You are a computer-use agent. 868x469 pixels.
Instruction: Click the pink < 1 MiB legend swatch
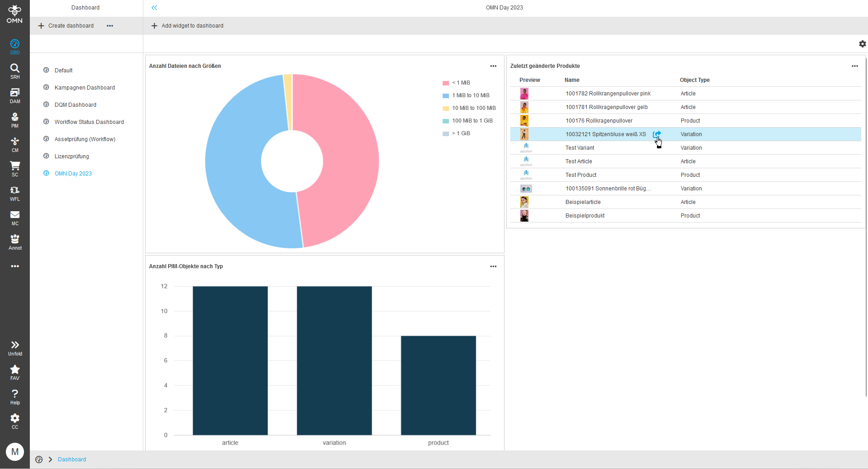pyautogui.click(x=445, y=83)
